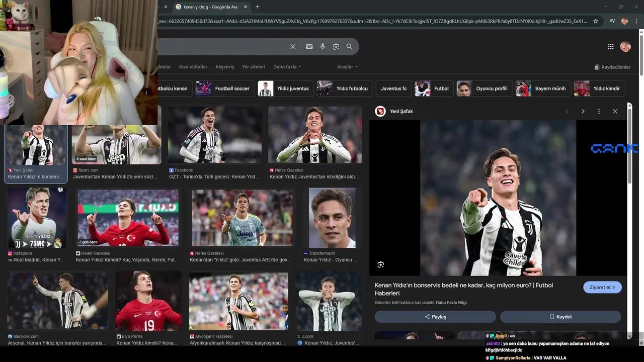Switch to the Yer siteleri tab
The height and width of the screenshot is (362, 644).
click(x=254, y=67)
